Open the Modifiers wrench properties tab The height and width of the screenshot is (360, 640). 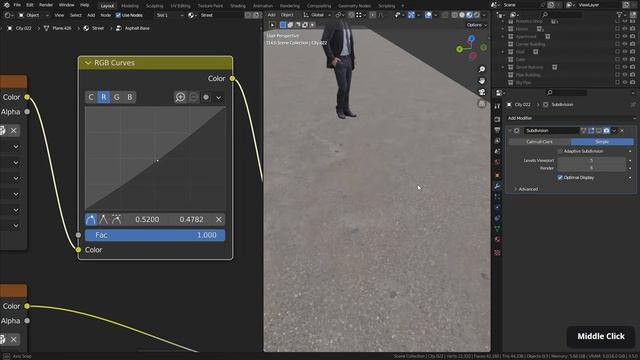tap(497, 186)
